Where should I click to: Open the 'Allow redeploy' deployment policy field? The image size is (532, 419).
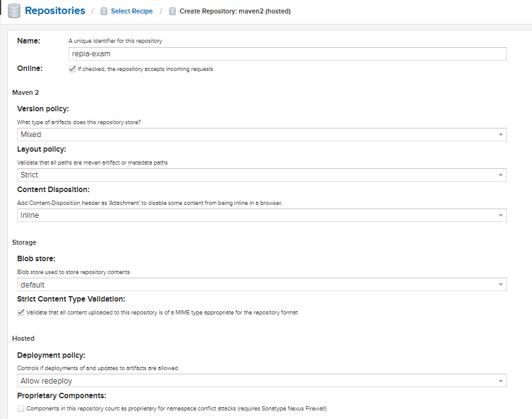pyautogui.click(x=256, y=381)
